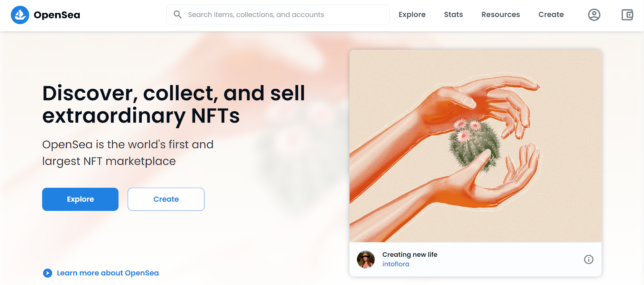Expand the Resources navigation menu
The height and width of the screenshot is (285, 644).
click(x=500, y=15)
